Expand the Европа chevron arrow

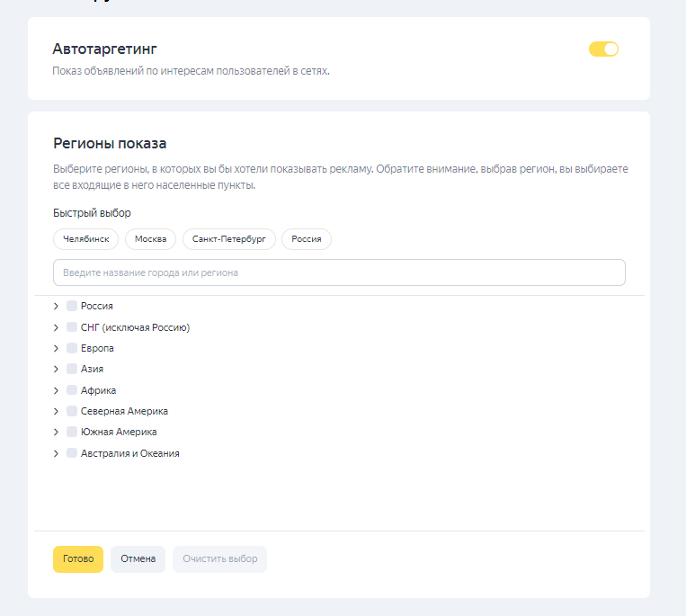pyautogui.click(x=56, y=348)
